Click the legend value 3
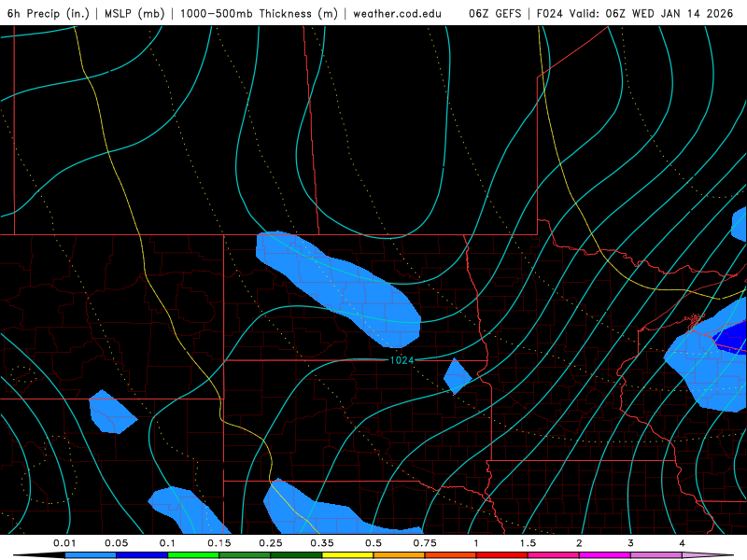 click(x=631, y=543)
